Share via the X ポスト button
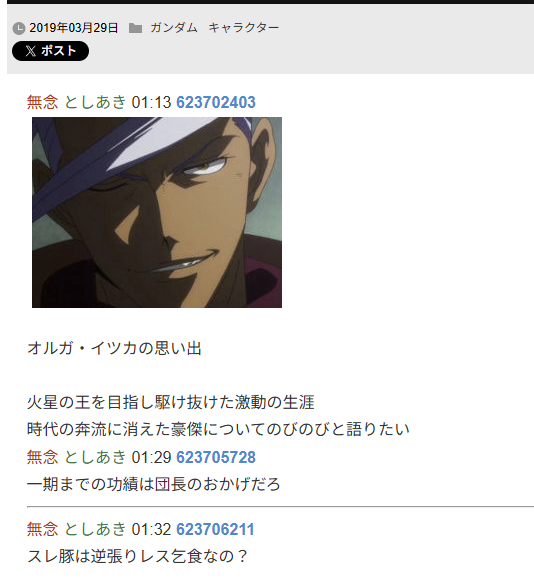 tap(50, 51)
